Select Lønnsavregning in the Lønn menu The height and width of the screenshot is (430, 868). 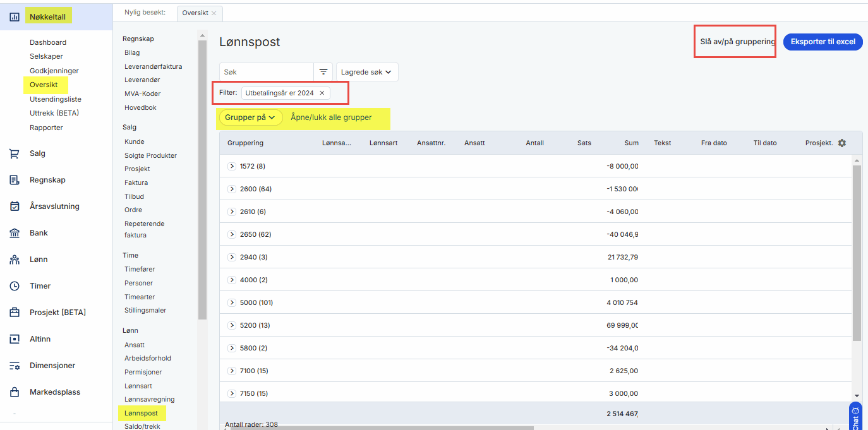[x=149, y=399]
